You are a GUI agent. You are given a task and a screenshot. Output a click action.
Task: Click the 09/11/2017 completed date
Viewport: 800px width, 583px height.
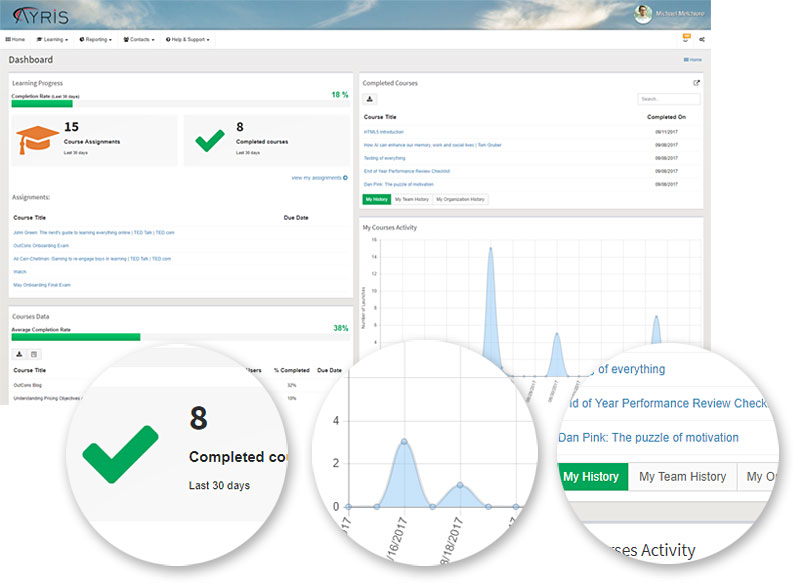(666, 132)
